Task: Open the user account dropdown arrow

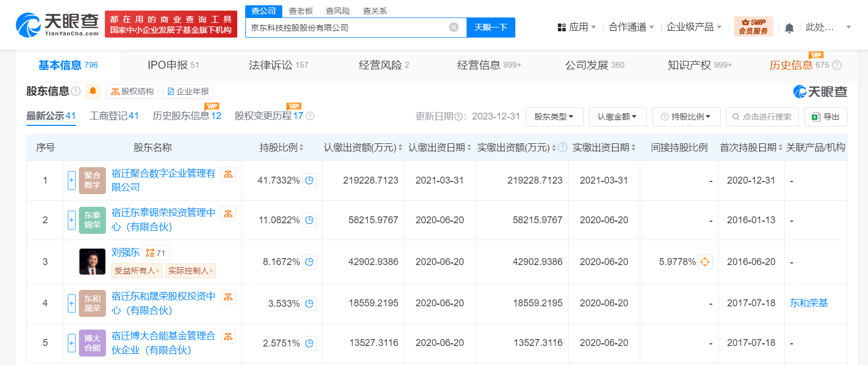Action: [848, 27]
